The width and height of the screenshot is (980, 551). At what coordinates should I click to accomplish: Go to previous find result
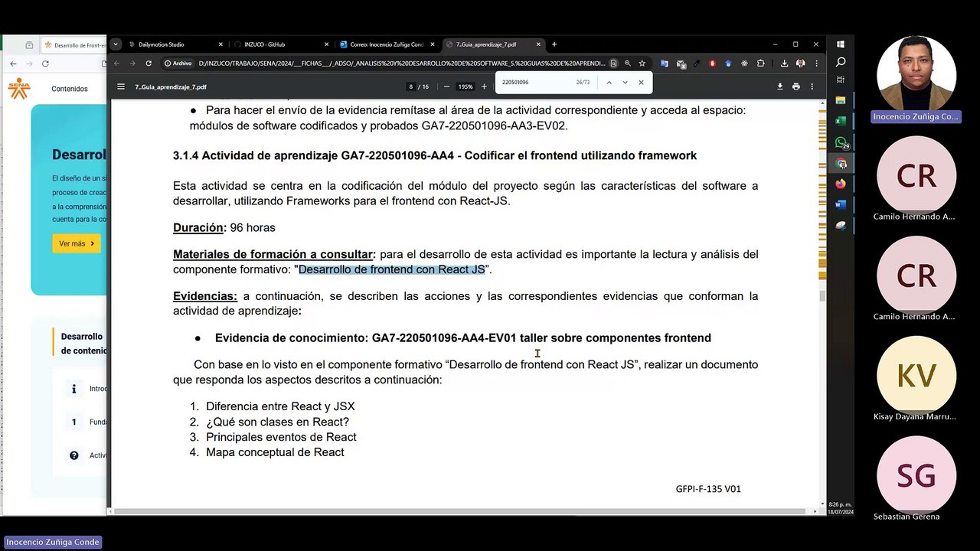pyautogui.click(x=609, y=82)
